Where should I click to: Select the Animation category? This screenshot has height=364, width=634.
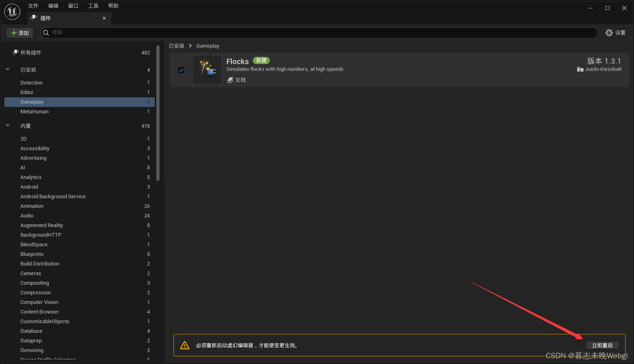(x=79, y=206)
